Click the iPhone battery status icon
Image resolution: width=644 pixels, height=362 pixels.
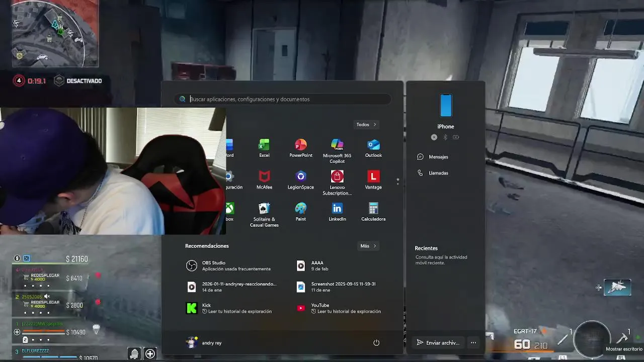(456, 137)
